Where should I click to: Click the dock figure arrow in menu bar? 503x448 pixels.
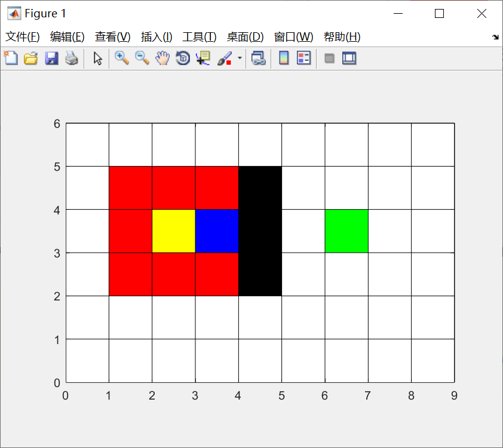495,37
